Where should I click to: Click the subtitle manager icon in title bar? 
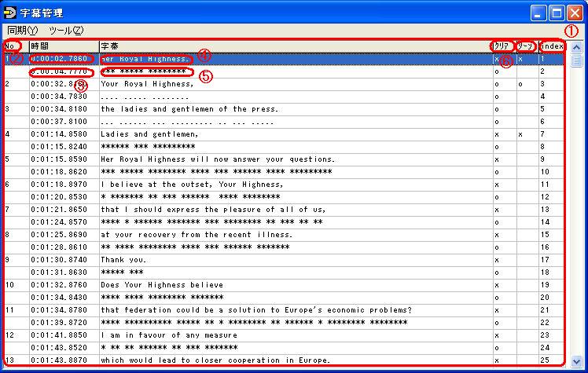tap(10, 13)
